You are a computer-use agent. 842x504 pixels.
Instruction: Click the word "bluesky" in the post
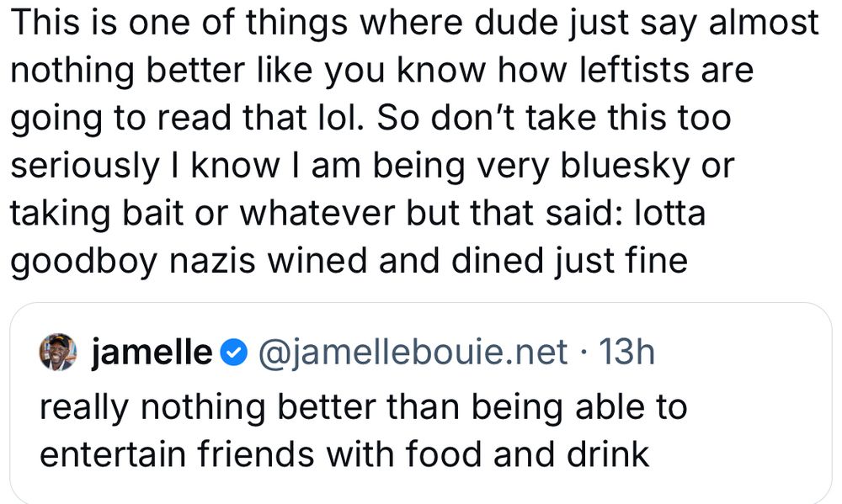click(625, 166)
